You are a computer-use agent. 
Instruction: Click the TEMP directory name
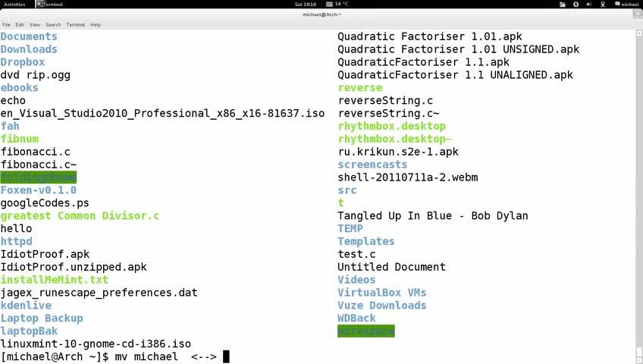(x=350, y=229)
